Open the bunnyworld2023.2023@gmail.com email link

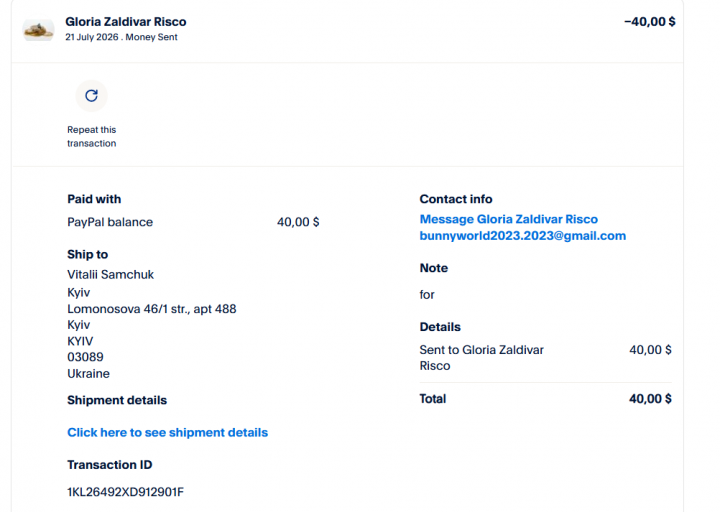pos(523,236)
